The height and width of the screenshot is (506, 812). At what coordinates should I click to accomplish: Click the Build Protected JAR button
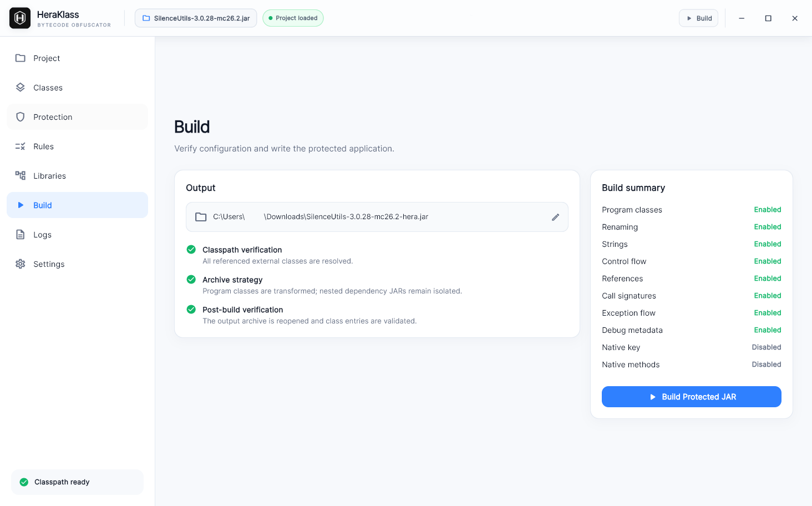click(692, 397)
